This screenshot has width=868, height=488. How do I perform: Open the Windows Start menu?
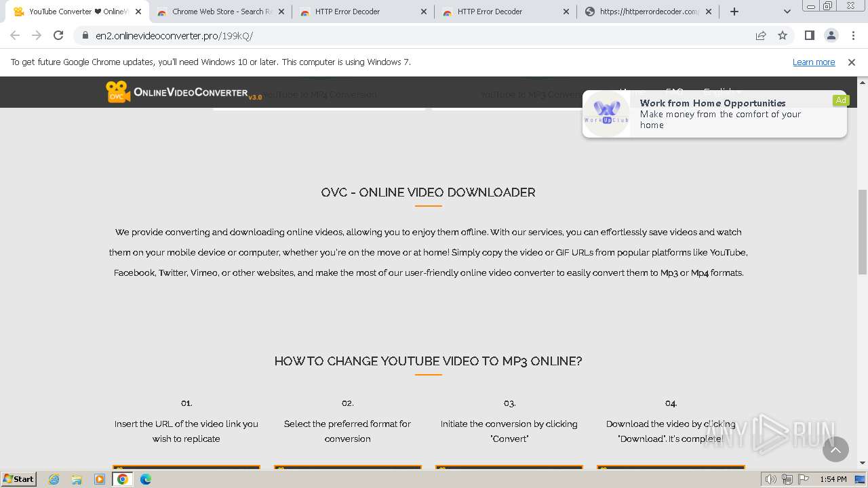click(x=19, y=479)
